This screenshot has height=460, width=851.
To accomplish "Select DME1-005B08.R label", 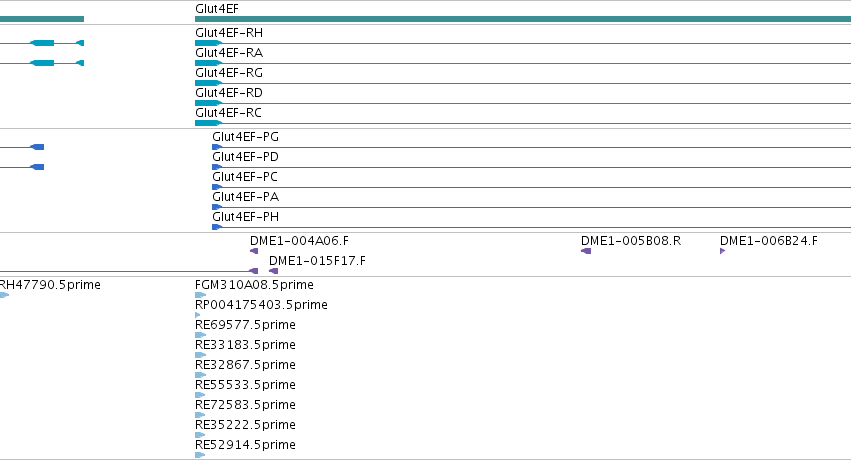I will 631,241.
